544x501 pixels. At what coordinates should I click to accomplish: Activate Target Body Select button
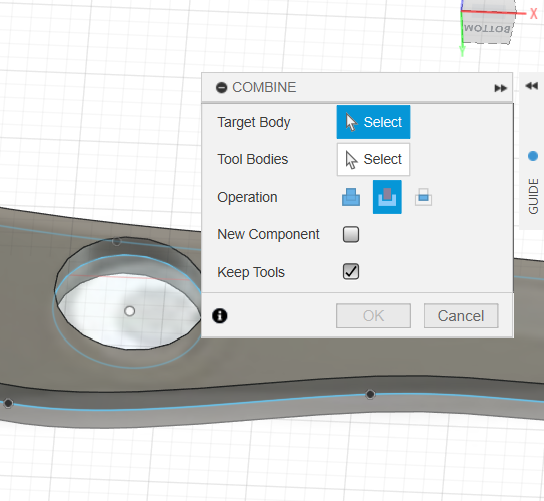click(x=373, y=122)
